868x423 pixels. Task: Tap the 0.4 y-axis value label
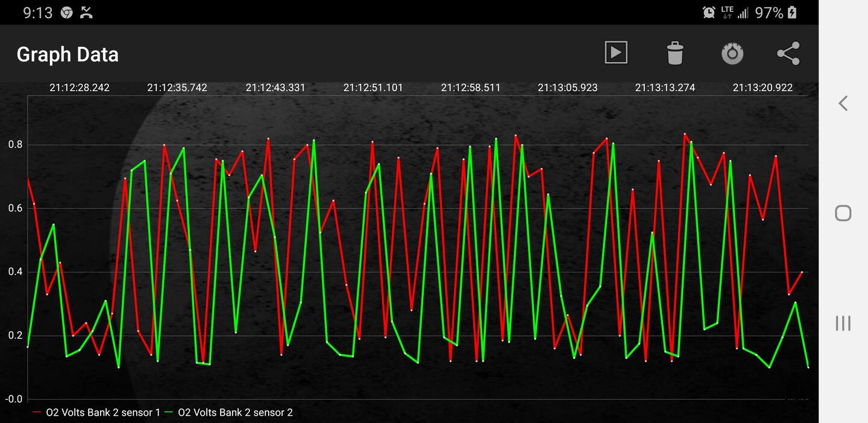(15, 272)
